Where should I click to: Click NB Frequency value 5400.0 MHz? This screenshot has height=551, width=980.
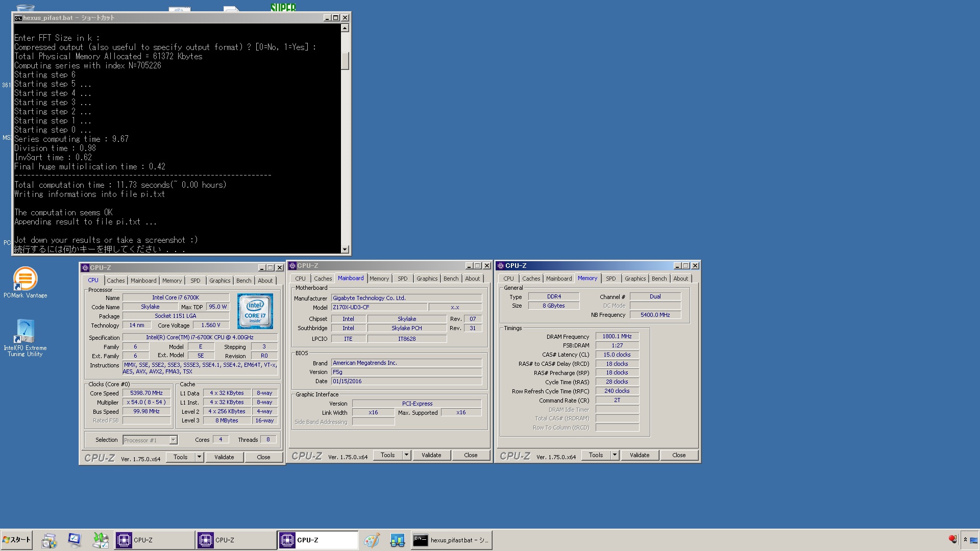[655, 315]
